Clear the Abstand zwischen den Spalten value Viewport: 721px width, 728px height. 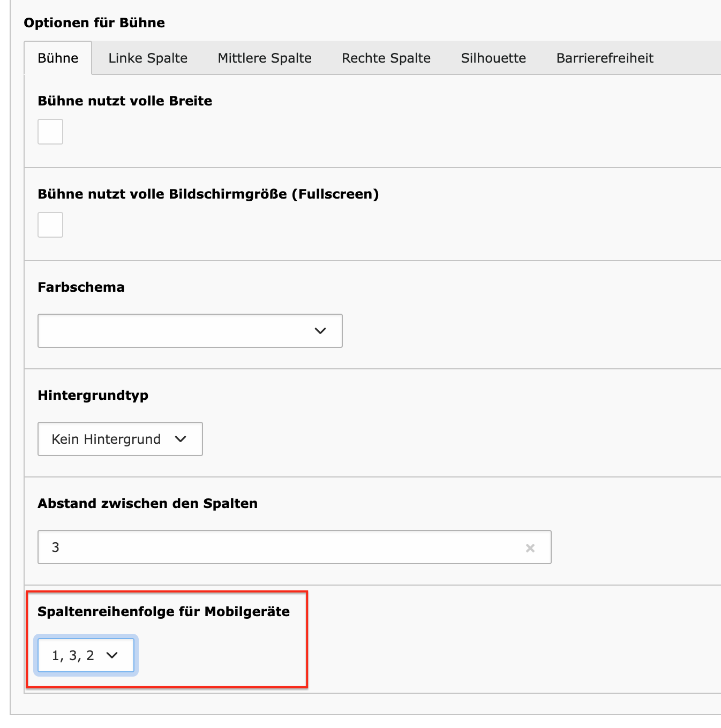click(x=530, y=548)
